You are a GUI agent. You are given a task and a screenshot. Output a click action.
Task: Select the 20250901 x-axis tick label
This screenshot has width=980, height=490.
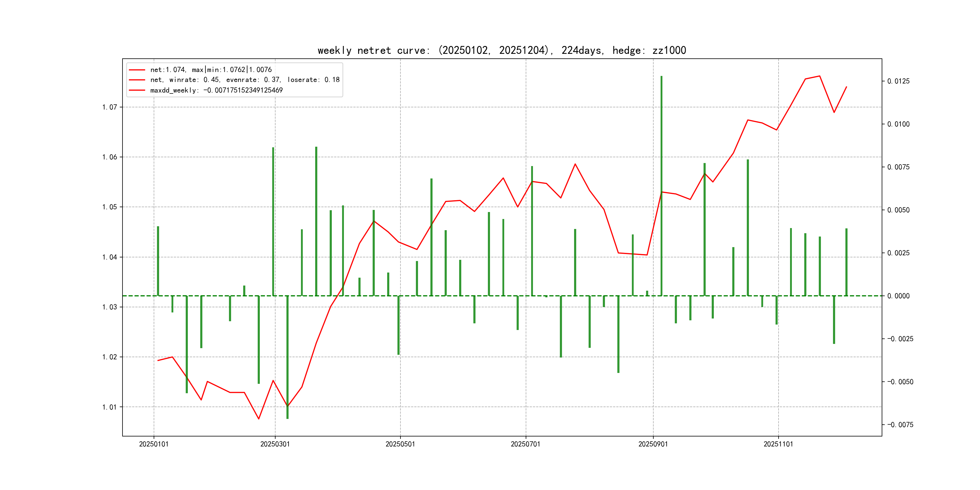pos(653,444)
